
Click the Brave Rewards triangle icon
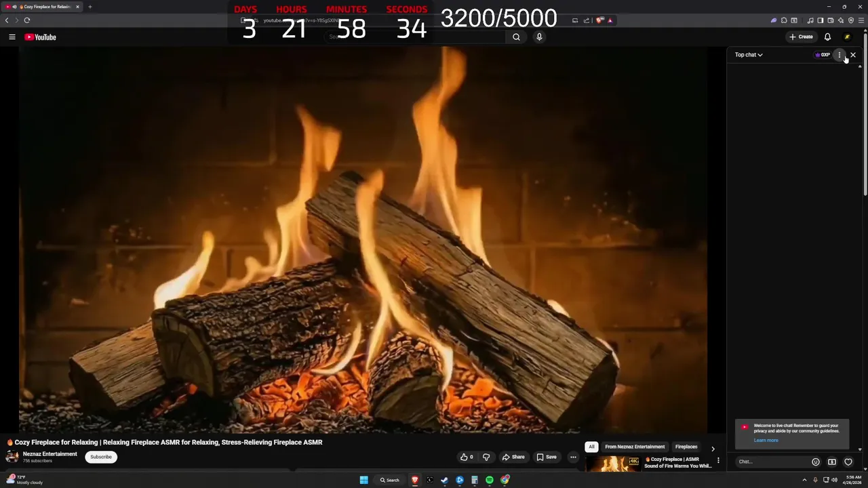(x=610, y=20)
